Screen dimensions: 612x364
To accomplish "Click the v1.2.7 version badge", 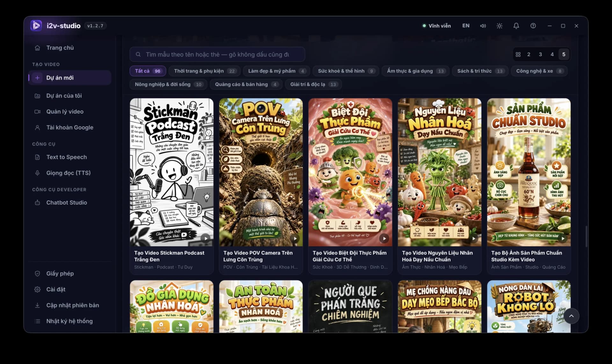I will pos(95,26).
